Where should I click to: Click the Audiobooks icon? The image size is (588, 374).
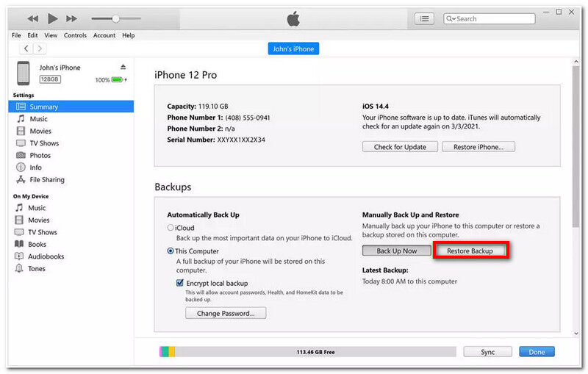click(19, 256)
